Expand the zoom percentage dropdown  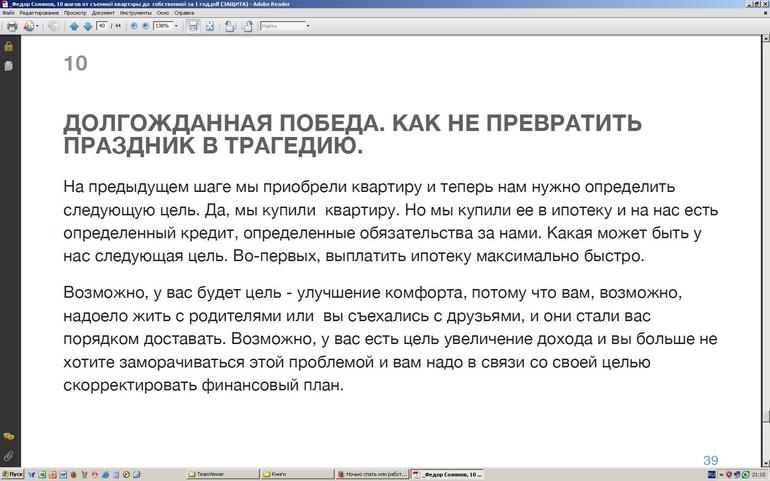click(177, 26)
